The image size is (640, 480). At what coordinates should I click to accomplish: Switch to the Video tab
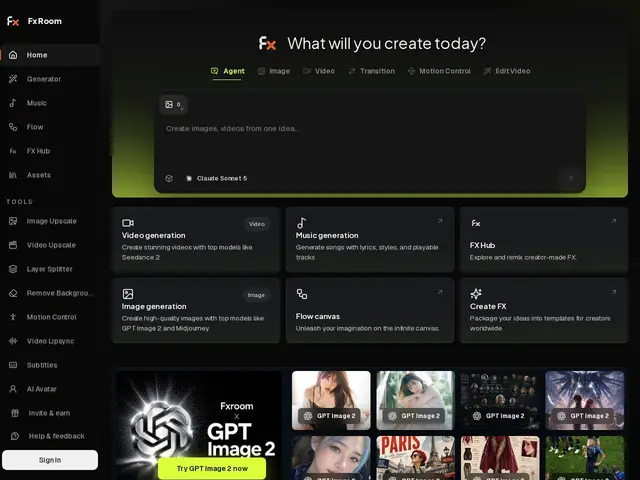[x=319, y=71]
